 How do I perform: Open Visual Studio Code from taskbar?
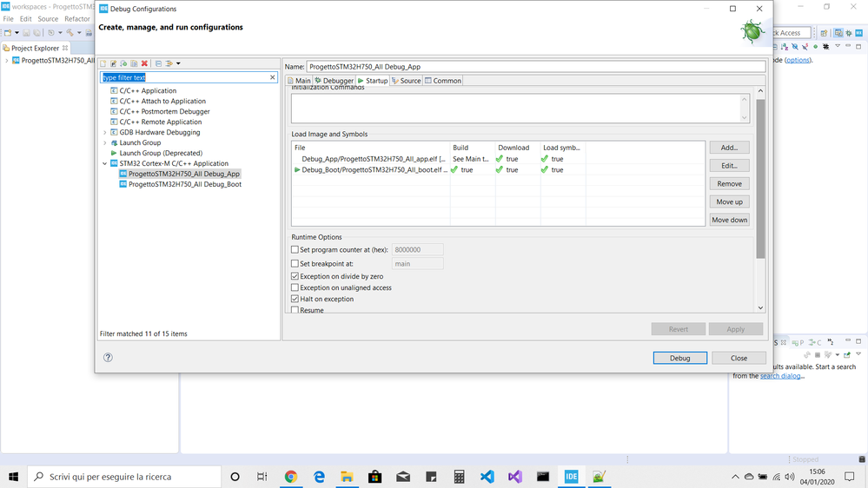click(x=487, y=477)
